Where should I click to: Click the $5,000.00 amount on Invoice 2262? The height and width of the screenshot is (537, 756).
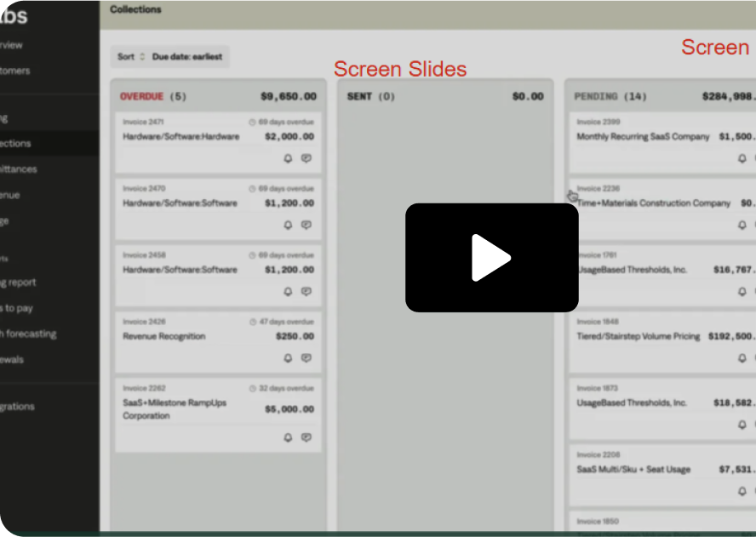pyautogui.click(x=289, y=408)
